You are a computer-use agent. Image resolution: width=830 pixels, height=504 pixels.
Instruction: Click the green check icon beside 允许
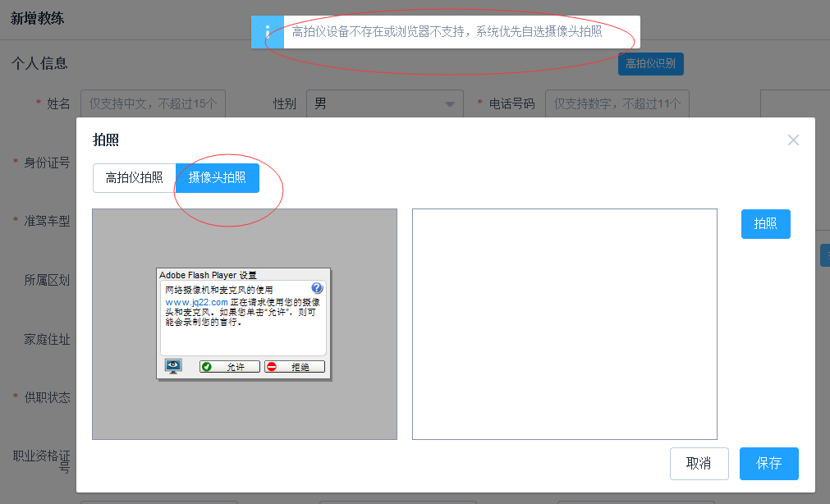tap(208, 366)
